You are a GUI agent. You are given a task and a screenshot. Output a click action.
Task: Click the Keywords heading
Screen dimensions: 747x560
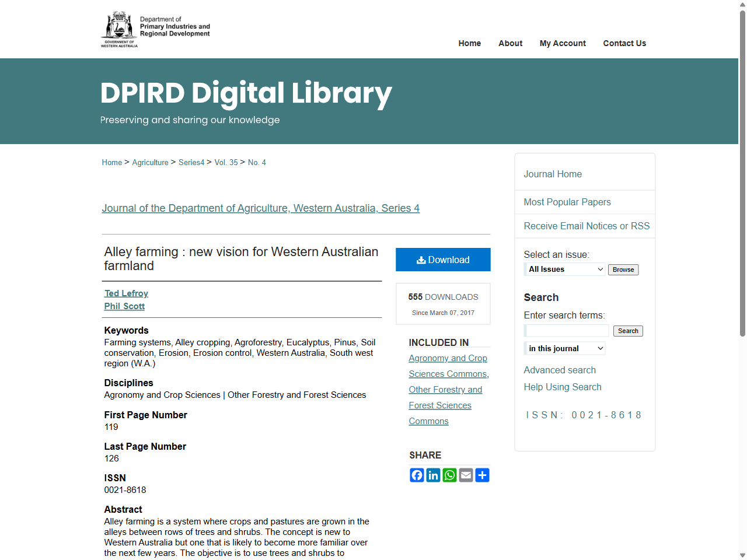coord(126,330)
